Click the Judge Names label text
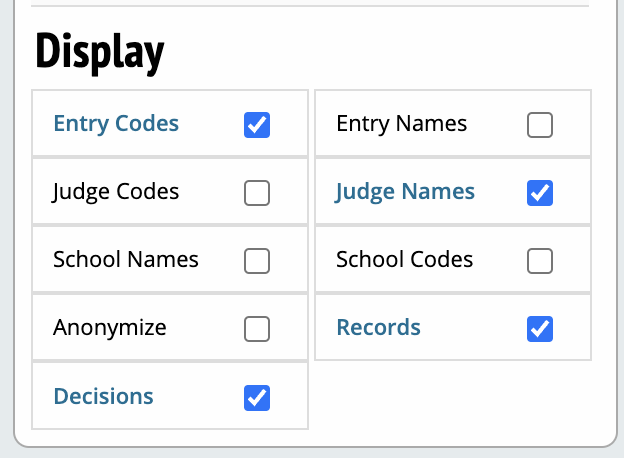This screenshot has width=624, height=458. point(405,191)
